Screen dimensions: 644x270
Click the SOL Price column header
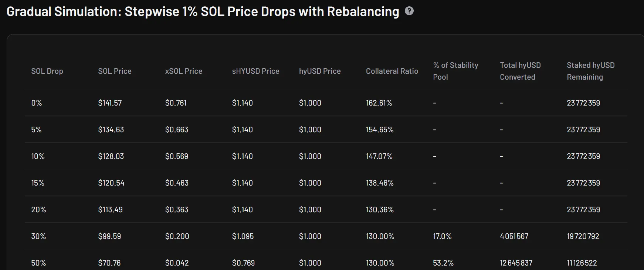tap(115, 71)
